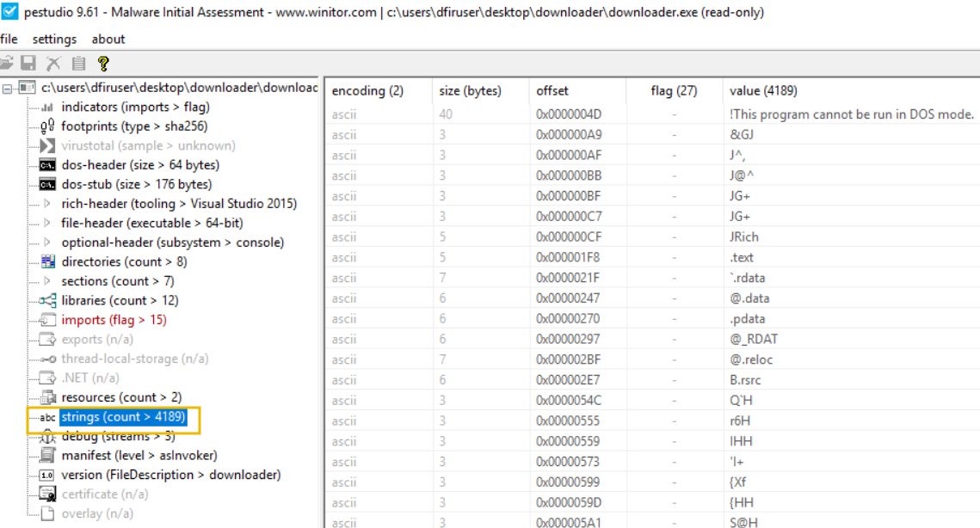
Task: Open the about menu
Action: [108, 39]
